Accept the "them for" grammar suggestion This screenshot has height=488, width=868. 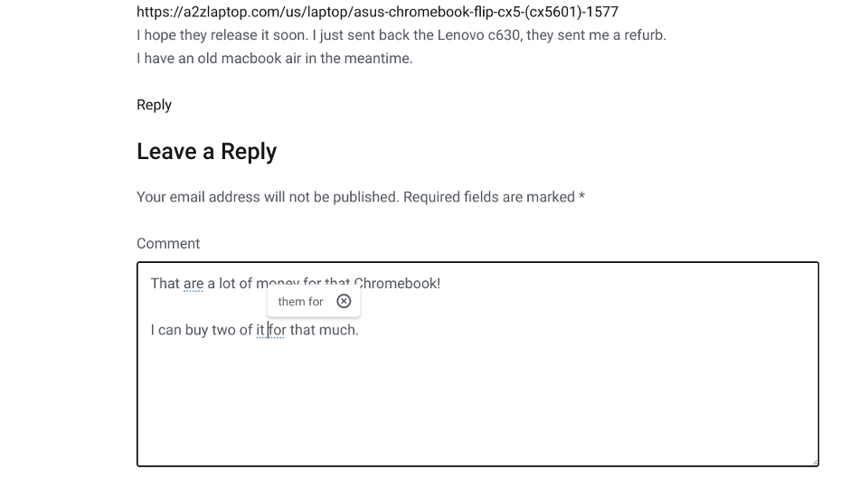coord(300,302)
